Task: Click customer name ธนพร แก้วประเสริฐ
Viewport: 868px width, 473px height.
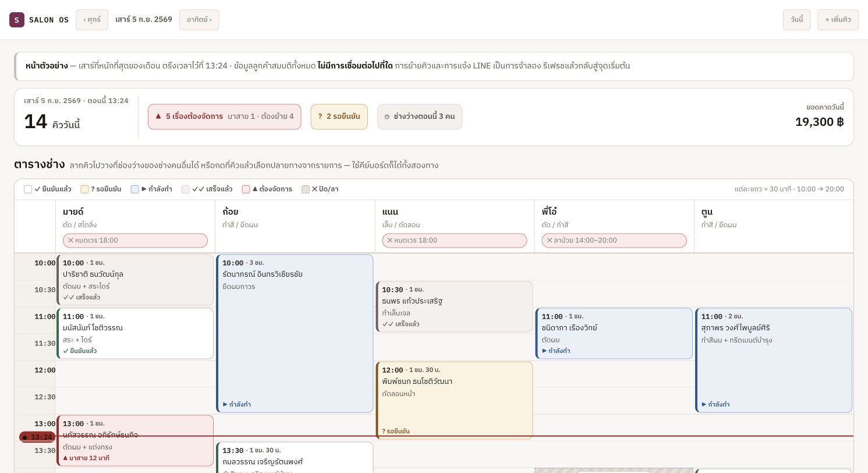Action: 412,301
